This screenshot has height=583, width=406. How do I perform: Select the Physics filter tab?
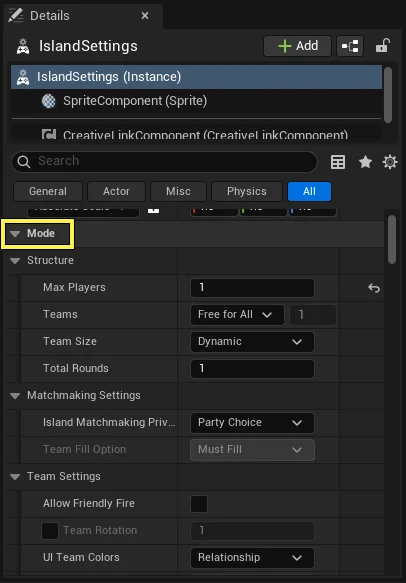(x=247, y=191)
